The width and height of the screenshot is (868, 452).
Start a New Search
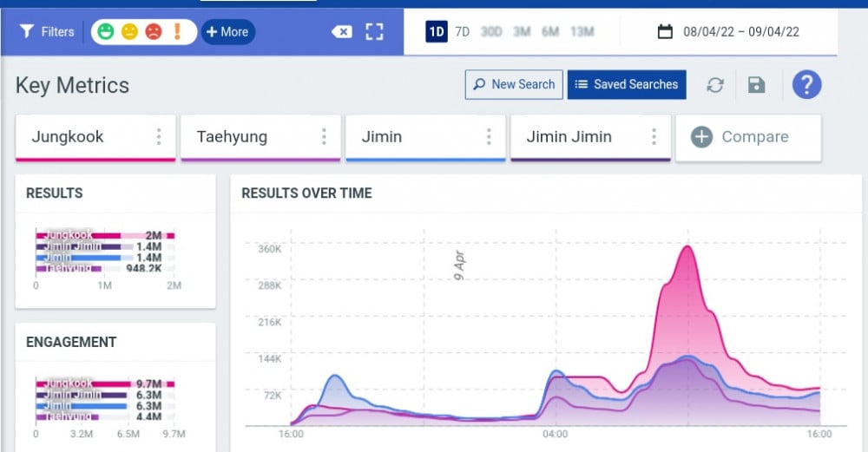pyautogui.click(x=514, y=85)
